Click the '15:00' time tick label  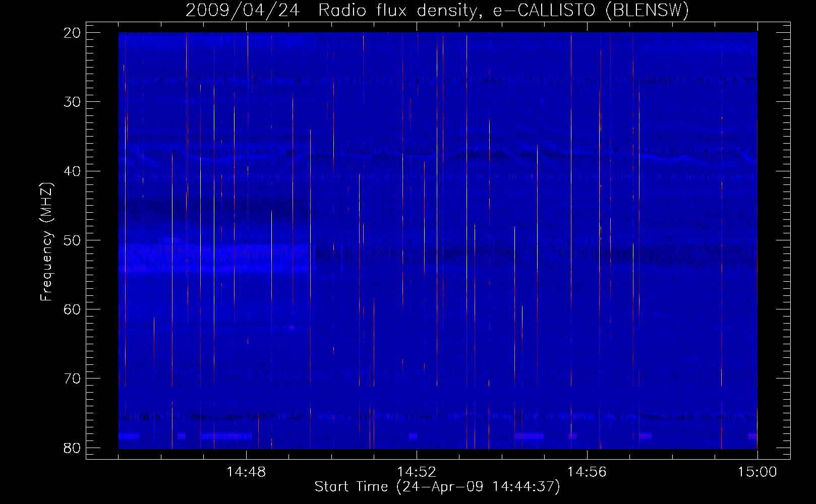pos(757,472)
